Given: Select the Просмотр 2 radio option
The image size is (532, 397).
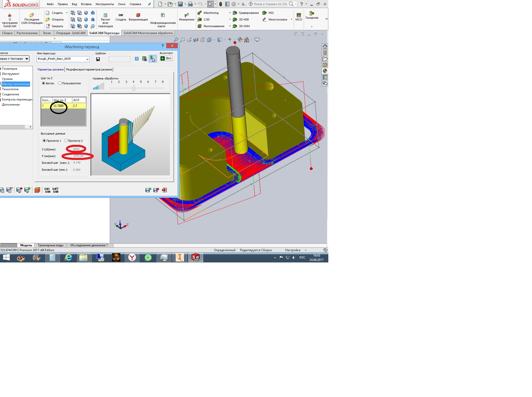Looking at the screenshot, I should click(x=66, y=141).
